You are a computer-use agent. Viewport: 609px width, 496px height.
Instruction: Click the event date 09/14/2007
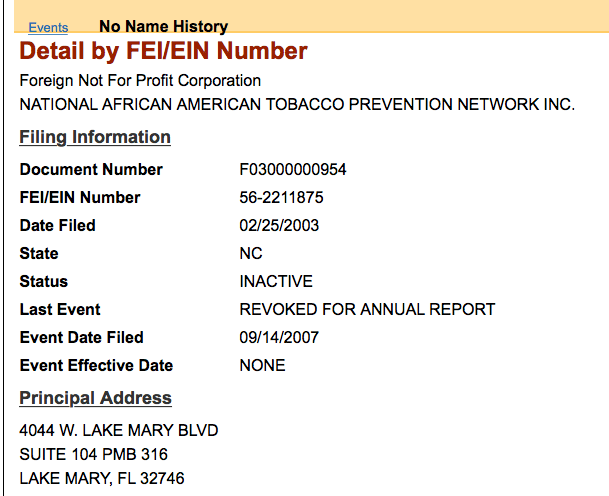point(279,337)
